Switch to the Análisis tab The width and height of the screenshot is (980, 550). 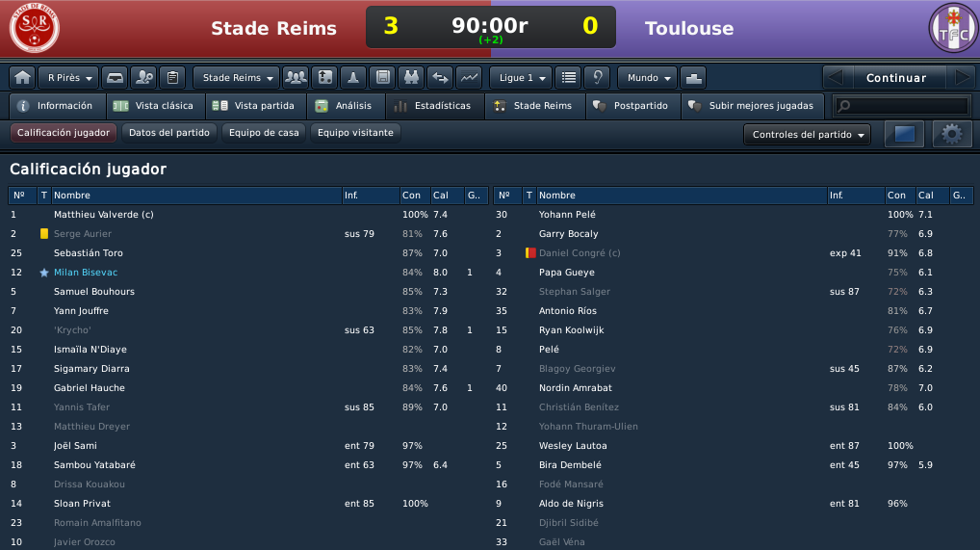(345, 106)
